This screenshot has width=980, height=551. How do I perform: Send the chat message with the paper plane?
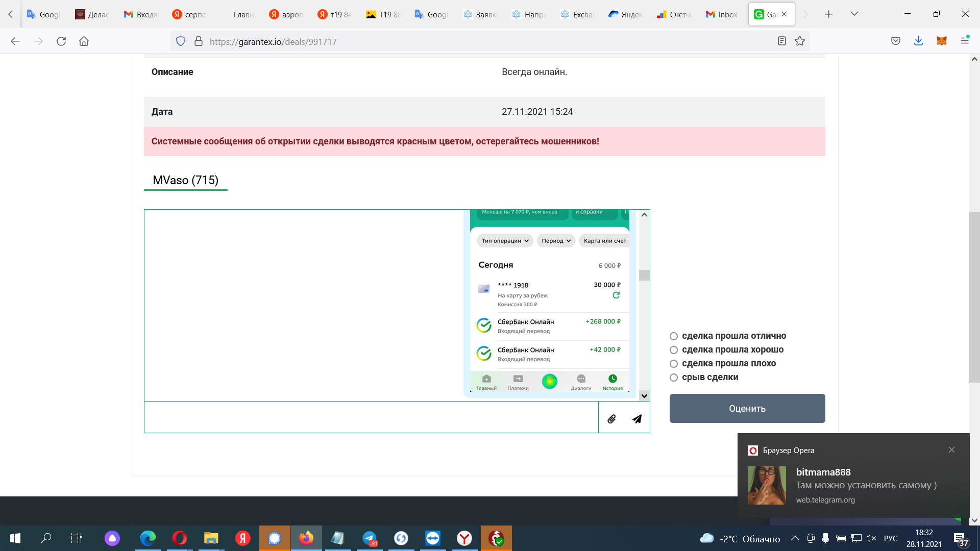637,419
